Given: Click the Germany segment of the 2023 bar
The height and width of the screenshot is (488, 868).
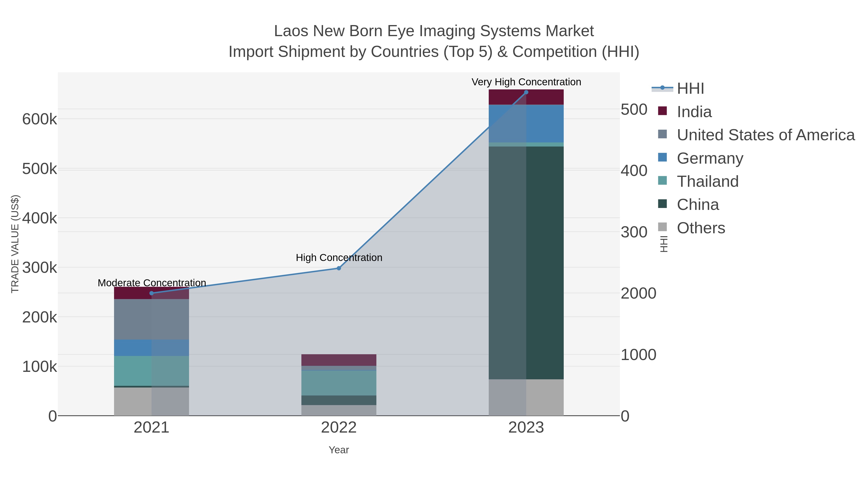Looking at the screenshot, I should (526, 124).
